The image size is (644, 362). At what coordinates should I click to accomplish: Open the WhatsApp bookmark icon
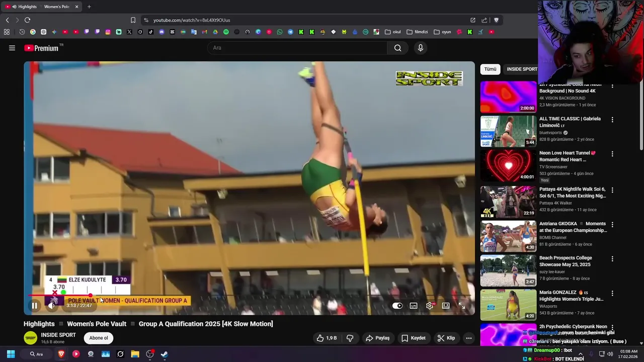coord(280,32)
